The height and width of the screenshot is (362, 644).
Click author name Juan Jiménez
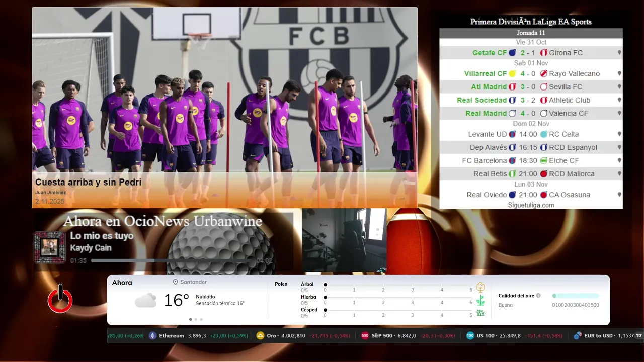tap(50, 193)
